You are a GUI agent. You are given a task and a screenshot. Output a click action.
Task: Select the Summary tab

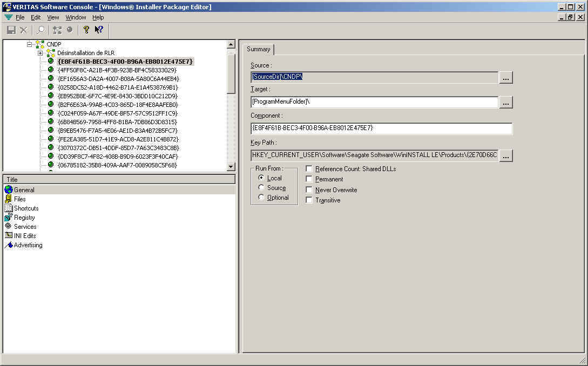(x=259, y=49)
